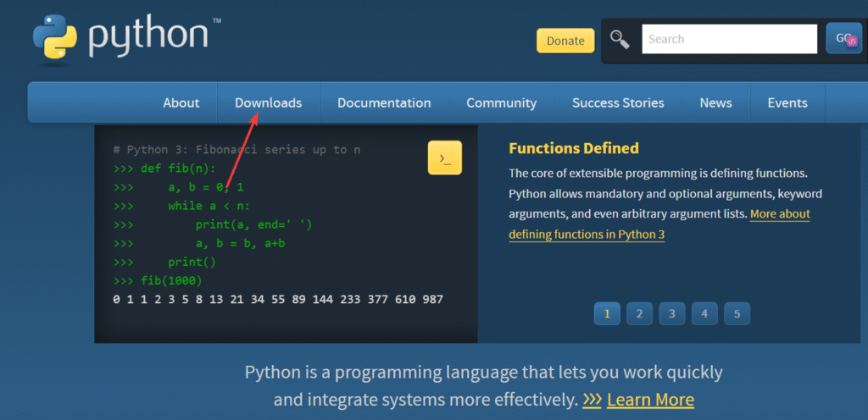Open the Events menu
This screenshot has height=420, width=868.
(x=787, y=102)
